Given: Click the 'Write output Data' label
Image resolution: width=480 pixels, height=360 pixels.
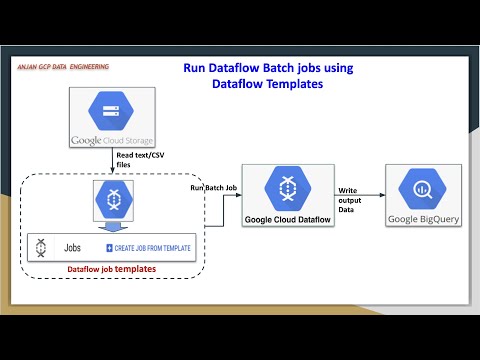Looking at the screenshot, I should tap(350, 200).
